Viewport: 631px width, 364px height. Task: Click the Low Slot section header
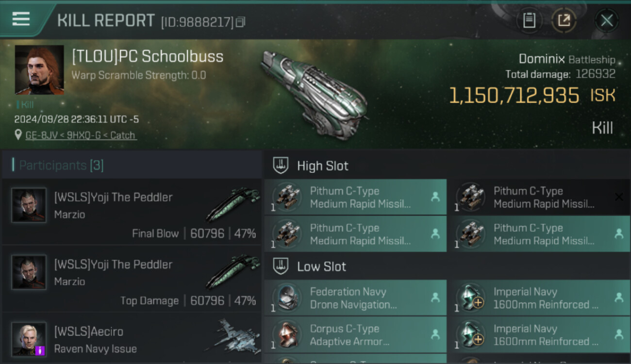tap(321, 266)
